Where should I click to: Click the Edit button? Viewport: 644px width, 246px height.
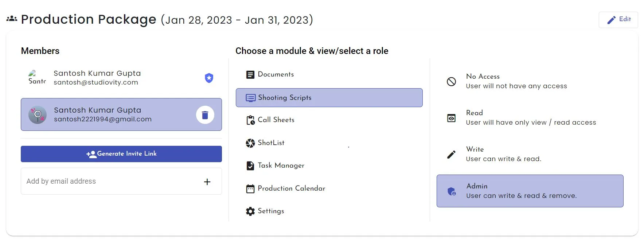618,20
